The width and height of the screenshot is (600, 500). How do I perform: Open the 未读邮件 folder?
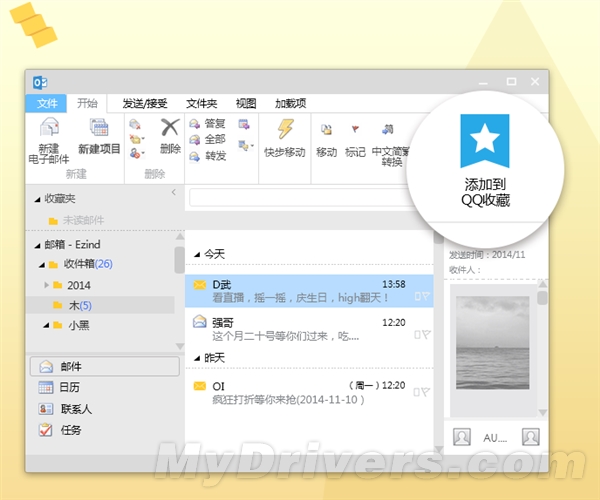(x=77, y=220)
